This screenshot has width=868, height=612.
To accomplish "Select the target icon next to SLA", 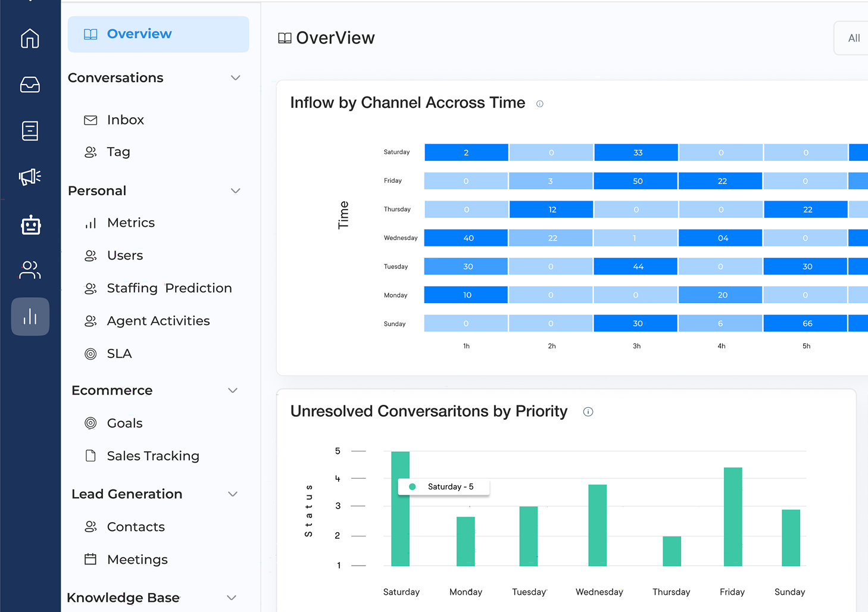I will point(90,353).
